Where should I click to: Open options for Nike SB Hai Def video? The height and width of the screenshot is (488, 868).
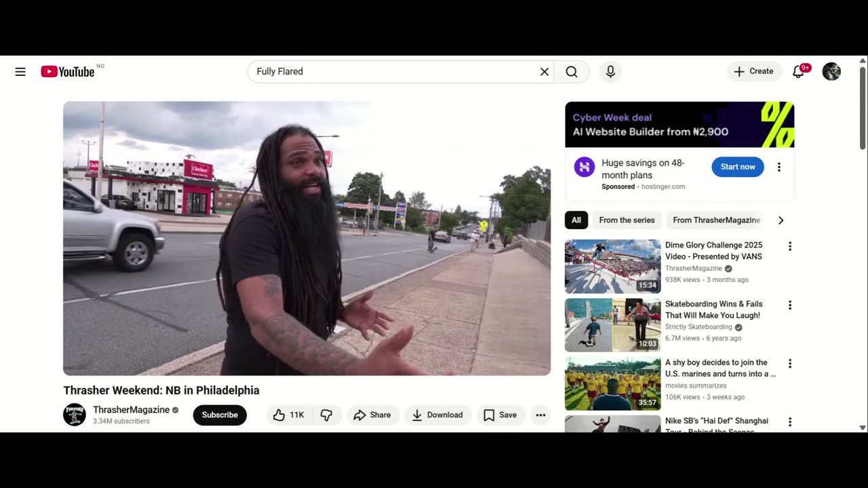coord(789,422)
